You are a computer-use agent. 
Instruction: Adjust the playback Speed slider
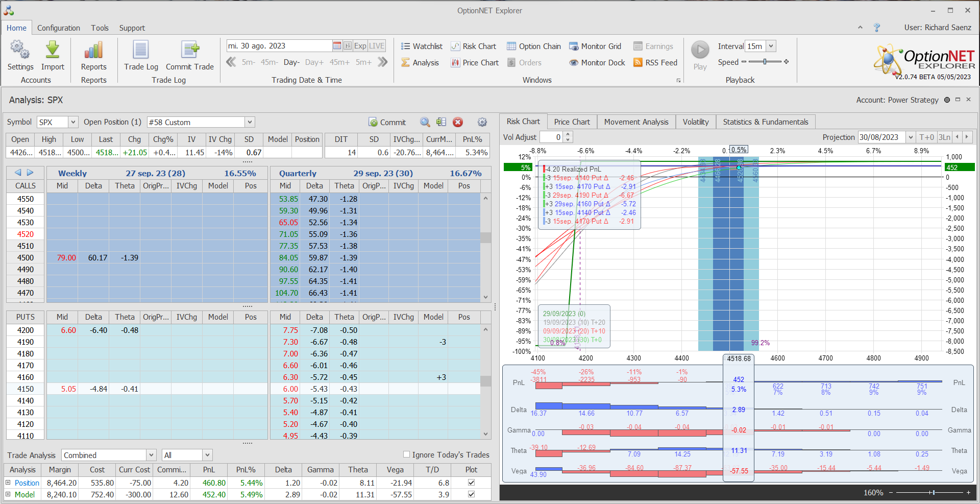[x=765, y=62]
